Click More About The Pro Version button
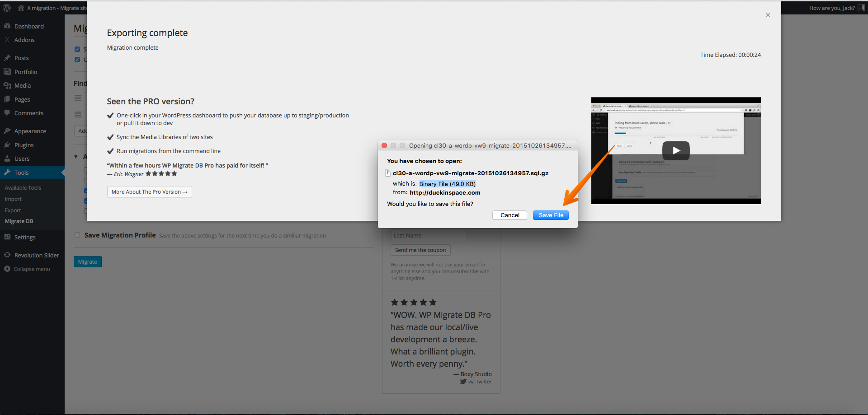Screen dimensions: 868x415 click(x=149, y=192)
